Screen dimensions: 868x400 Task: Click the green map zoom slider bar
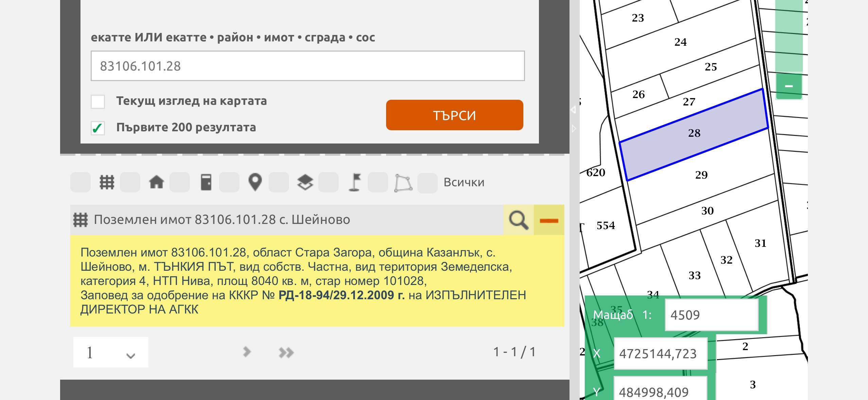[x=789, y=36]
